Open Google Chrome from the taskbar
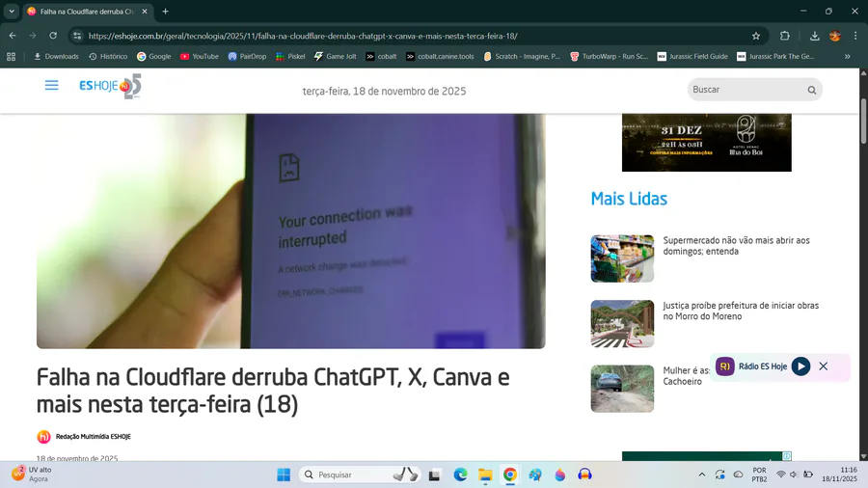868x488 pixels. (x=510, y=474)
